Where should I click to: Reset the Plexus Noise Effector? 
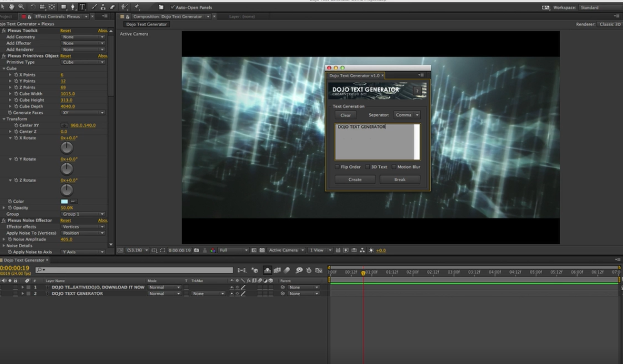click(65, 220)
